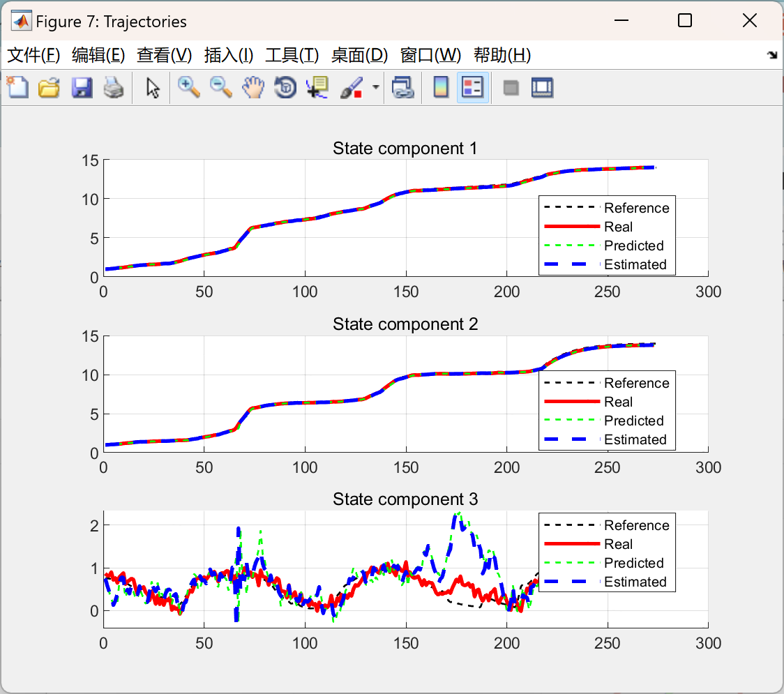The width and height of the screenshot is (784, 694).
Task: Print the figure with the printer icon
Action: (114, 87)
